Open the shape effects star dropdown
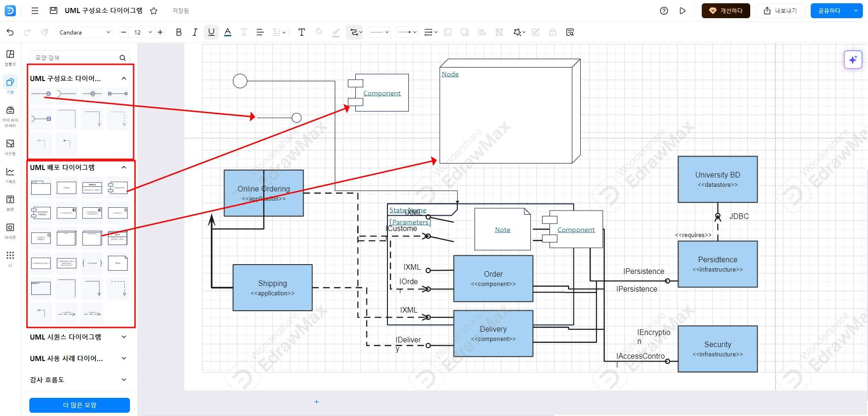 click(519, 32)
